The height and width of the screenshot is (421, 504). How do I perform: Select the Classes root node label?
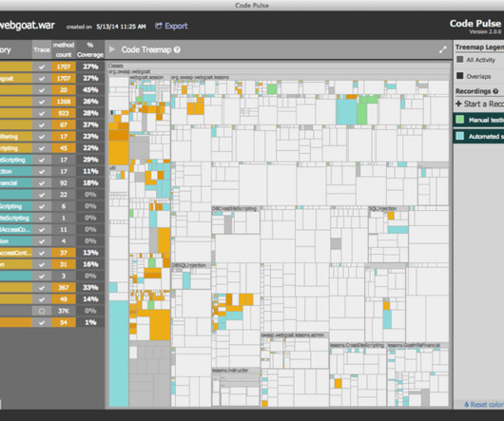pyautogui.click(x=116, y=66)
